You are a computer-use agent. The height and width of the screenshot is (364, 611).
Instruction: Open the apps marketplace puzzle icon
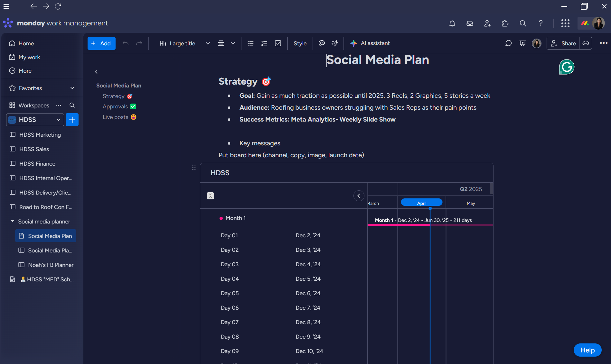pyautogui.click(x=505, y=23)
